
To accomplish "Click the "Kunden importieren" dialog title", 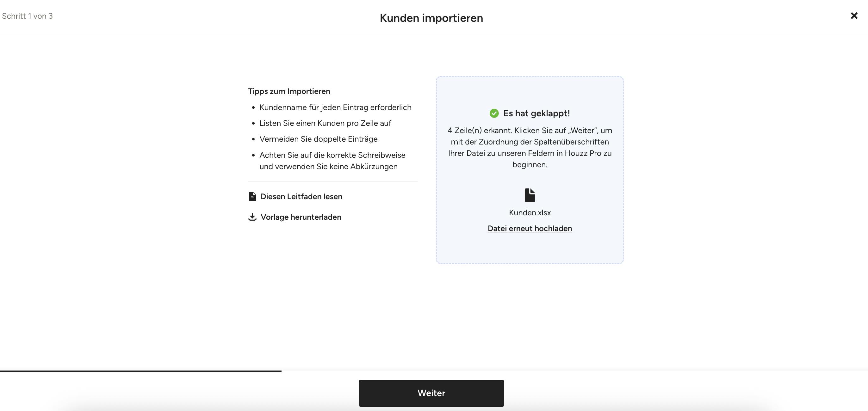I will [x=431, y=18].
